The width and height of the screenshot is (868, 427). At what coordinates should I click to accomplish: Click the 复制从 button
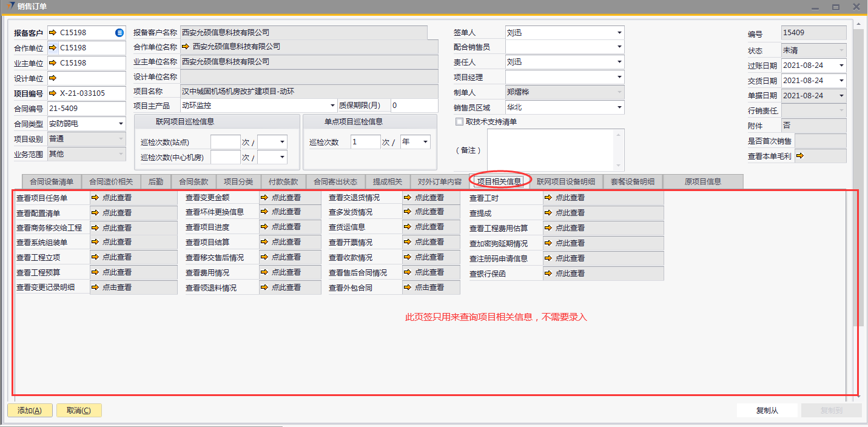click(x=767, y=411)
